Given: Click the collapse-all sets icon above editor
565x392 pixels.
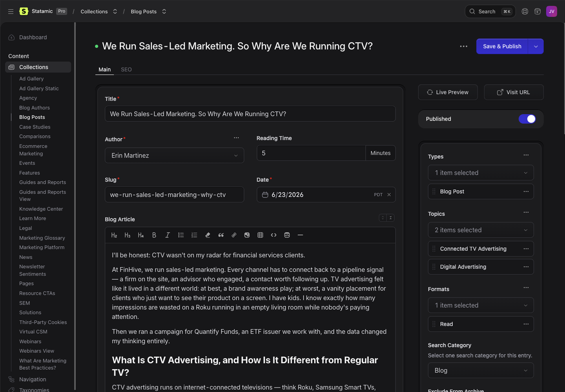Looking at the screenshot, I should (390, 218).
